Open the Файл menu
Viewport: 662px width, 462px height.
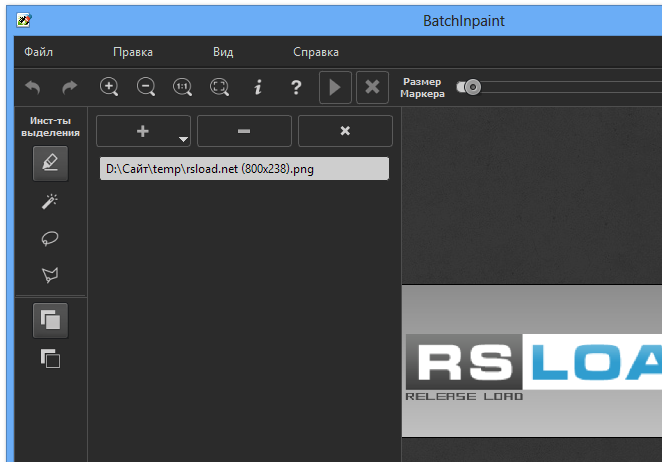38,52
